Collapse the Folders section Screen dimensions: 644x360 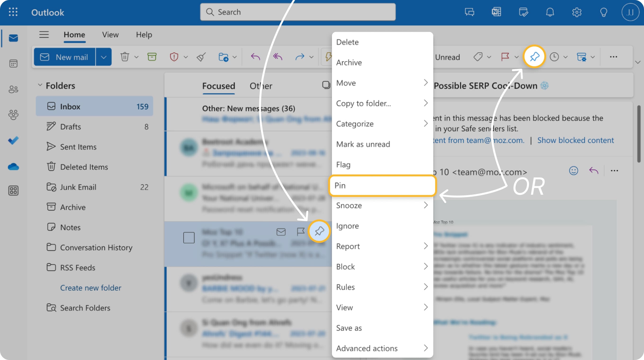pyautogui.click(x=40, y=85)
